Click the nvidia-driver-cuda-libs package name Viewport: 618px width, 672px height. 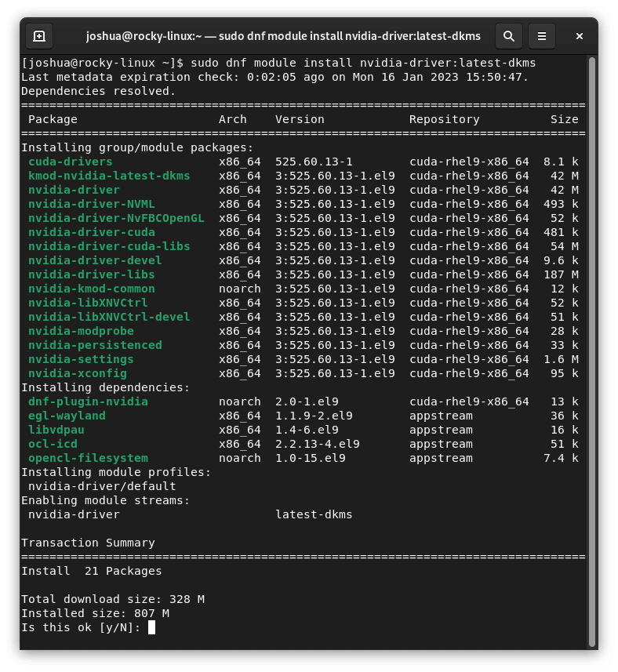(109, 246)
